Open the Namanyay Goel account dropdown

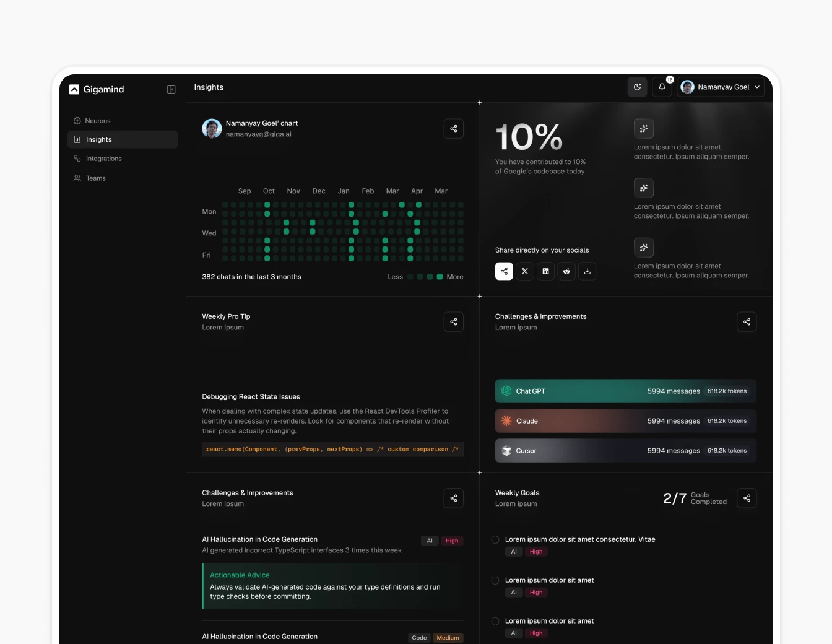point(721,87)
